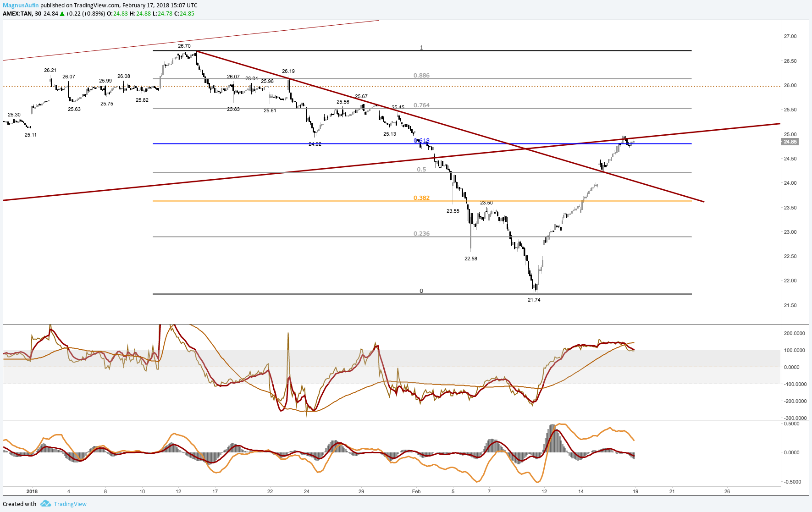
Task: Click the 21.50 price axis tick
Action: (790, 305)
